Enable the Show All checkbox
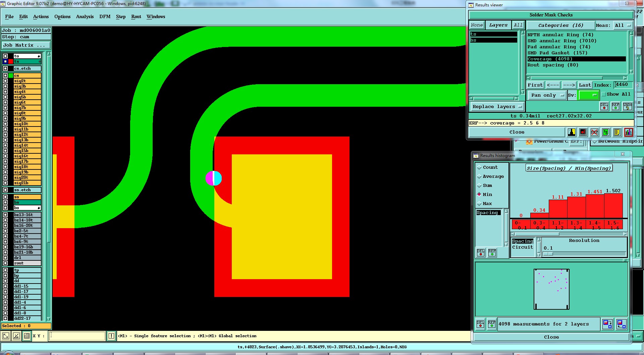The height and width of the screenshot is (355, 644). (x=604, y=94)
